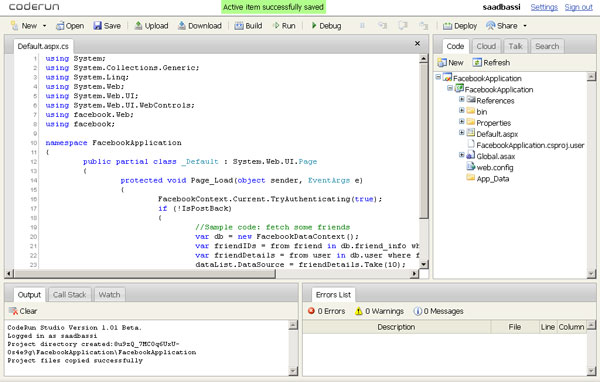Switch to the Watch tab
This screenshot has height=382, width=600.
point(109,295)
